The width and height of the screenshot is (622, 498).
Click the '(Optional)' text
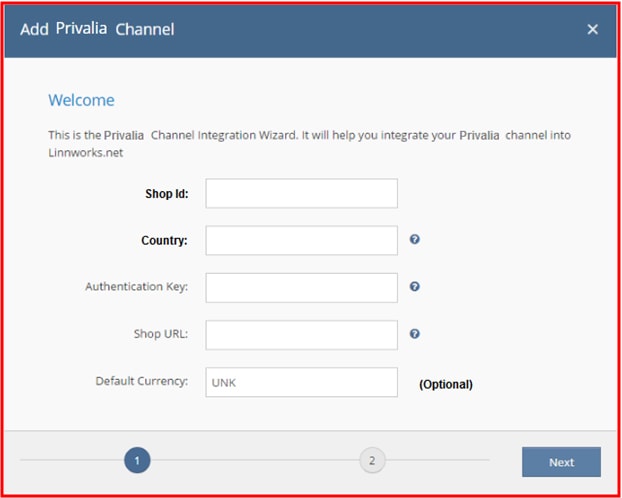pos(446,384)
